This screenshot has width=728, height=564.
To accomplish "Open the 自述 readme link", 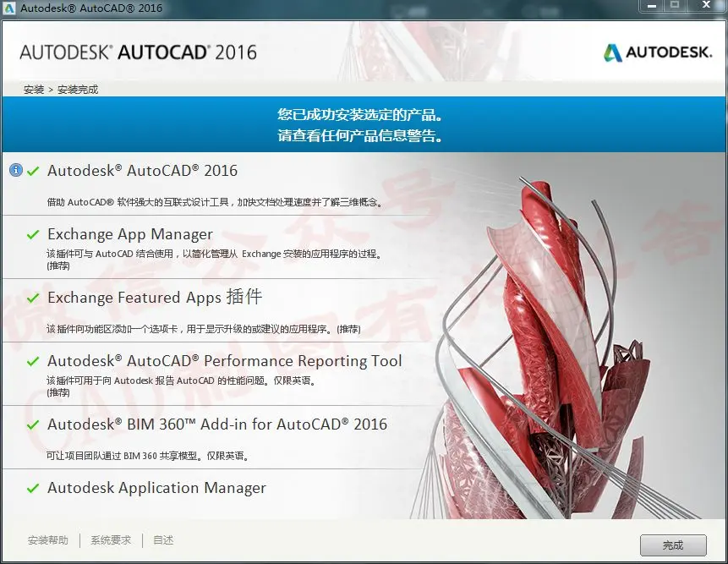I will click(163, 539).
